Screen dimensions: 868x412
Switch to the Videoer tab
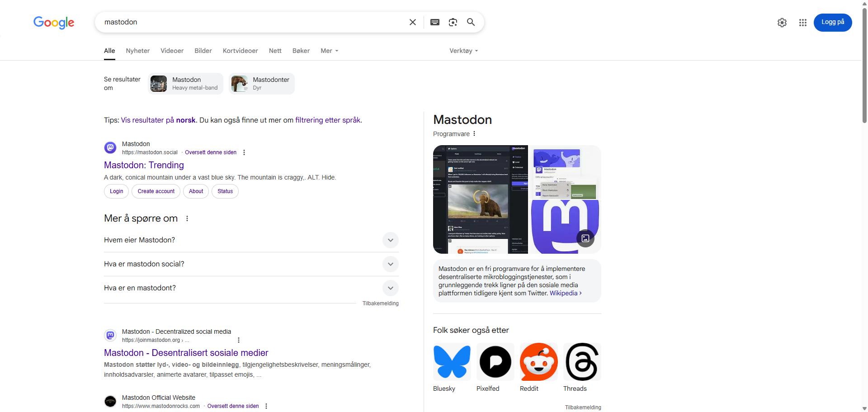[172, 51]
